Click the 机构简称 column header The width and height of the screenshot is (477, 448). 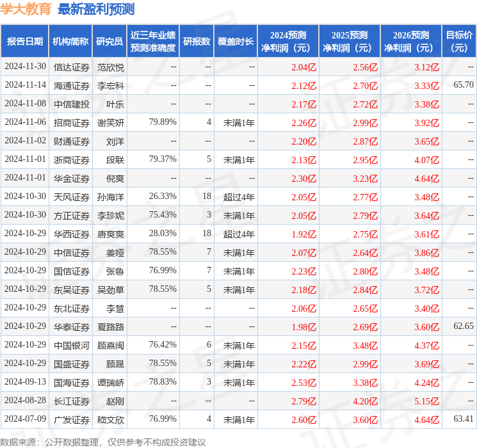[70, 42]
